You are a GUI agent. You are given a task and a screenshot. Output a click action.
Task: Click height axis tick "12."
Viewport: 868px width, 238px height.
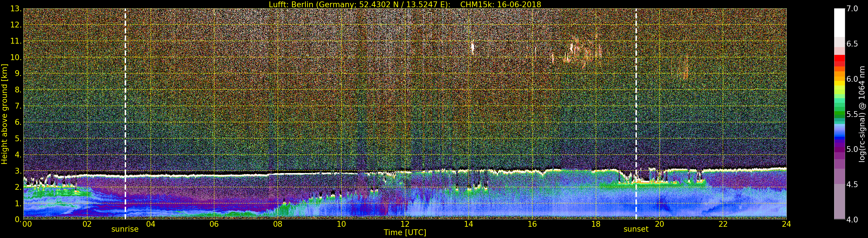click(x=16, y=25)
